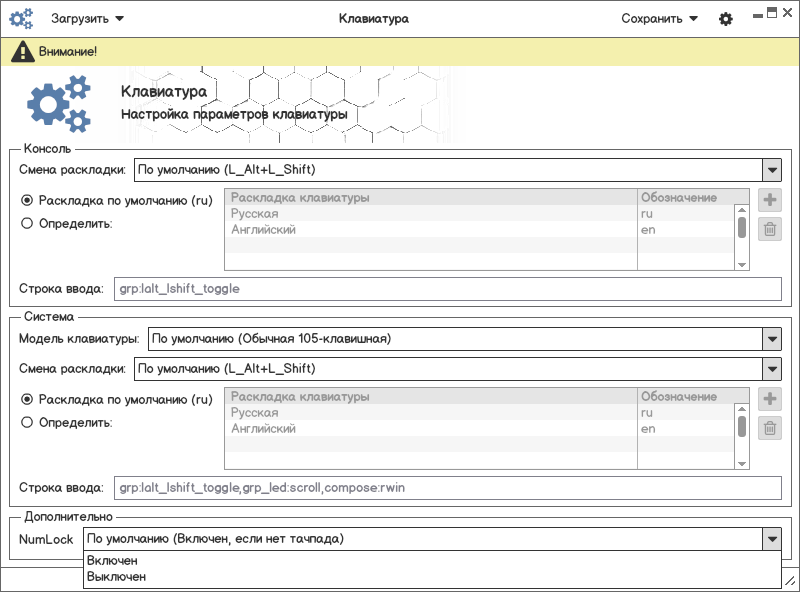Open the Загрузить dropdown menu
The height and width of the screenshot is (592, 800).
pyautogui.click(x=87, y=19)
